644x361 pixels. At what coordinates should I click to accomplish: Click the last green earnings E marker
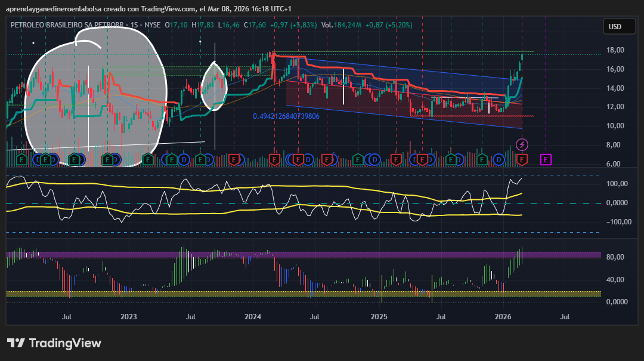(482, 159)
